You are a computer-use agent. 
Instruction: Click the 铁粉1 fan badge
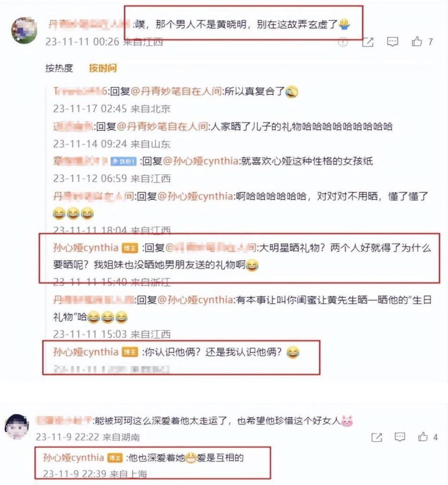tap(124, 161)
